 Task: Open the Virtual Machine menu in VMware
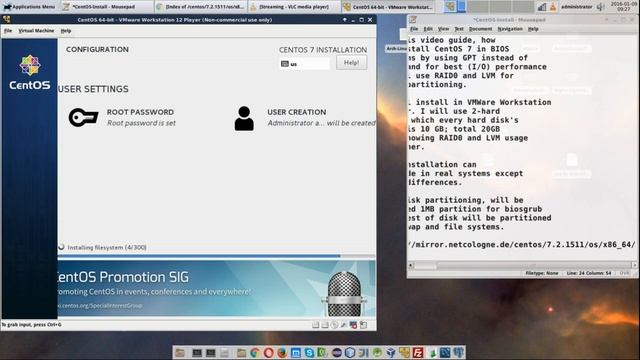pyautogui.click(x=36, y=31)
